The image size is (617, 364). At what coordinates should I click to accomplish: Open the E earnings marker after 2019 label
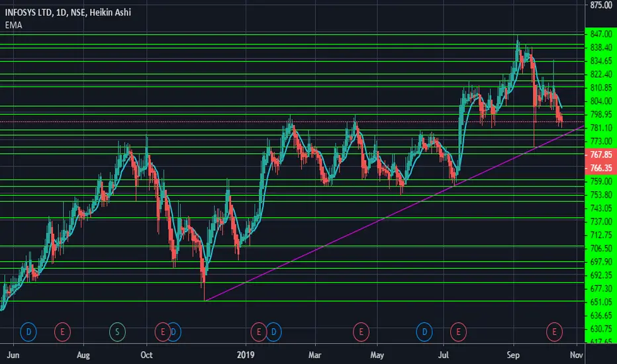click(258, 332)
